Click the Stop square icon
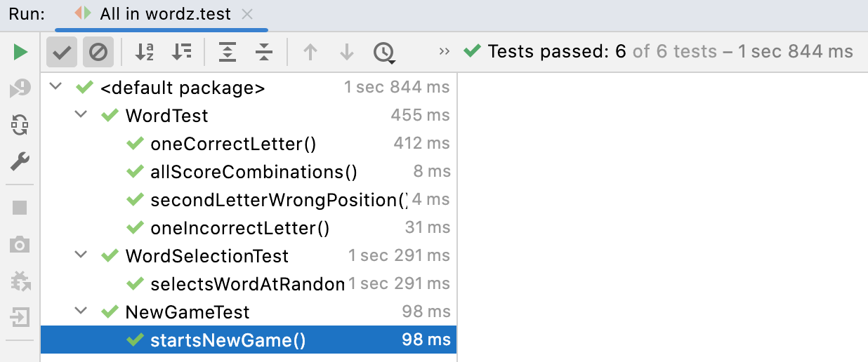Image resolution: width=868 pixels, height=362 pixels. pos(20,208)
